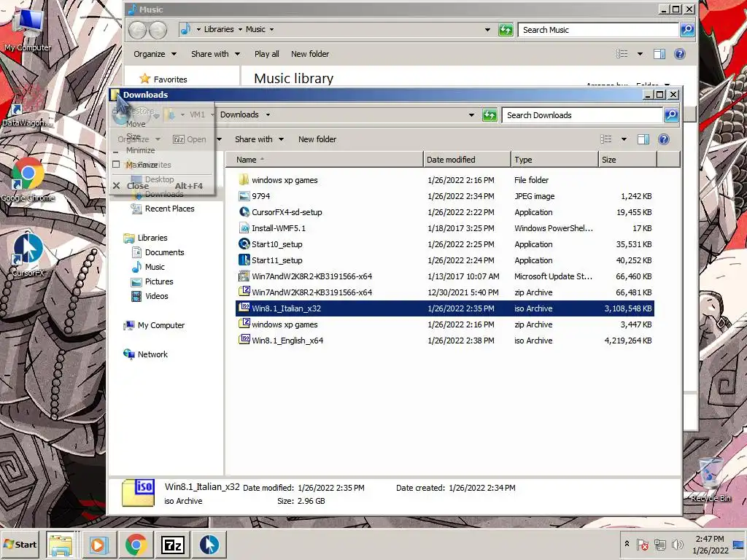Screen dimensions: 747x560
Task: Click New folder in Downloads window
Action: point(317,139)
